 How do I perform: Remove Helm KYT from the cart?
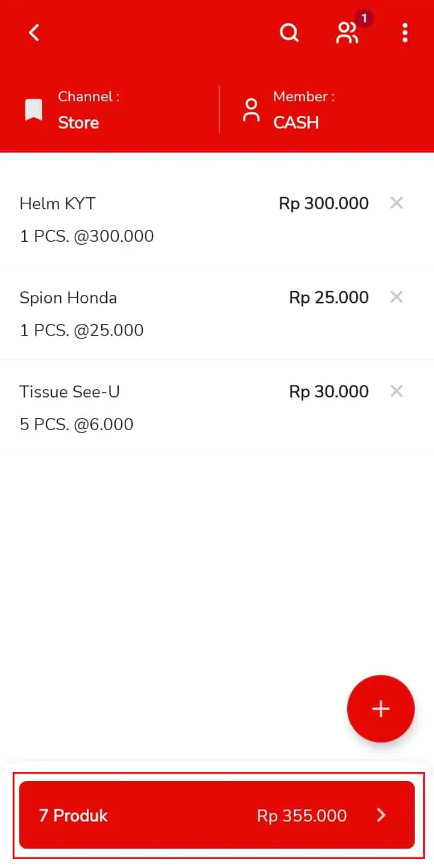pyautogui.click(x=396, y=203)
